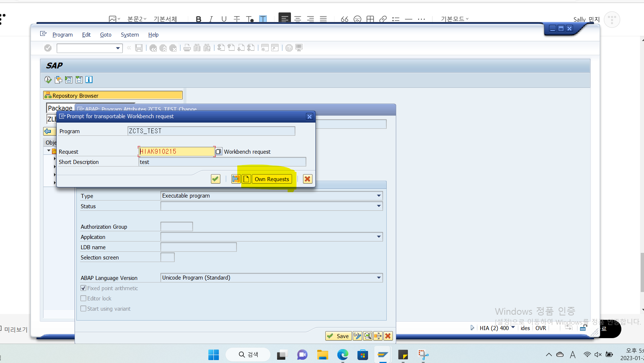Select right alignment in editor toolbar

coord(311,19)
